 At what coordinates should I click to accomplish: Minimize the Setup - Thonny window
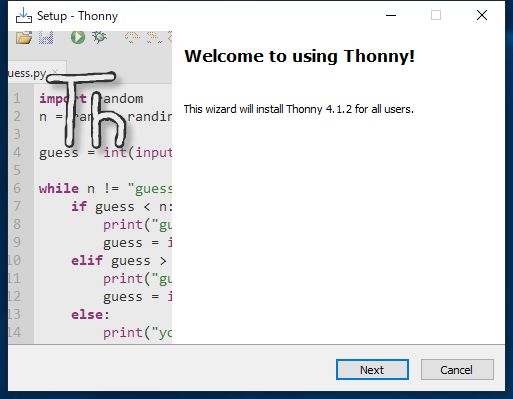coord(391,15)
